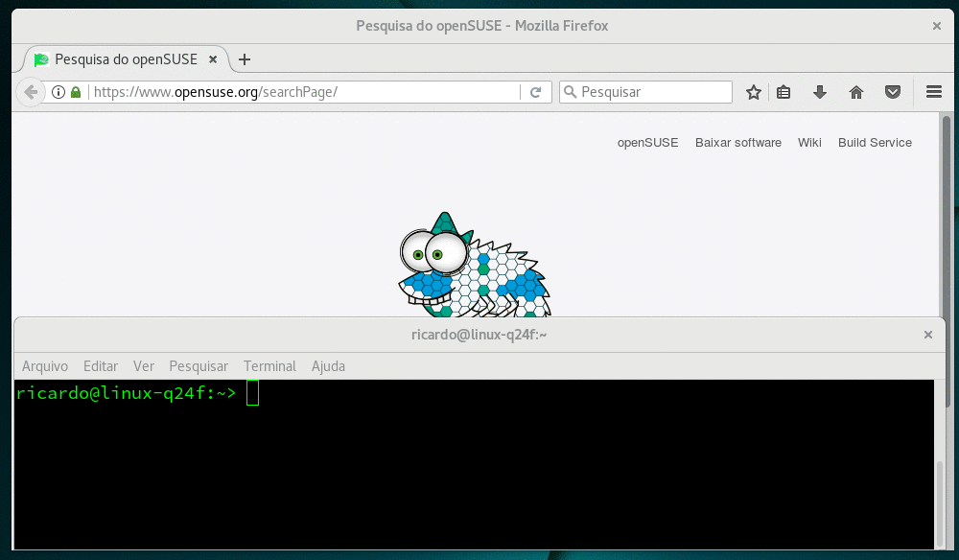Open the Wiki link
The height and width of the screenshot is (560, 959).
[x=809, y=143]
